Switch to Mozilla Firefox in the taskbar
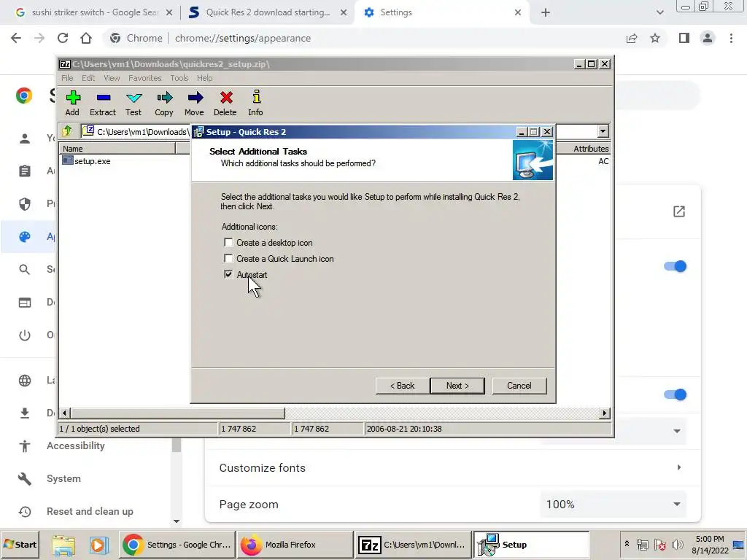The width and height of the screenshot is (747, 560). coord(295,545)
